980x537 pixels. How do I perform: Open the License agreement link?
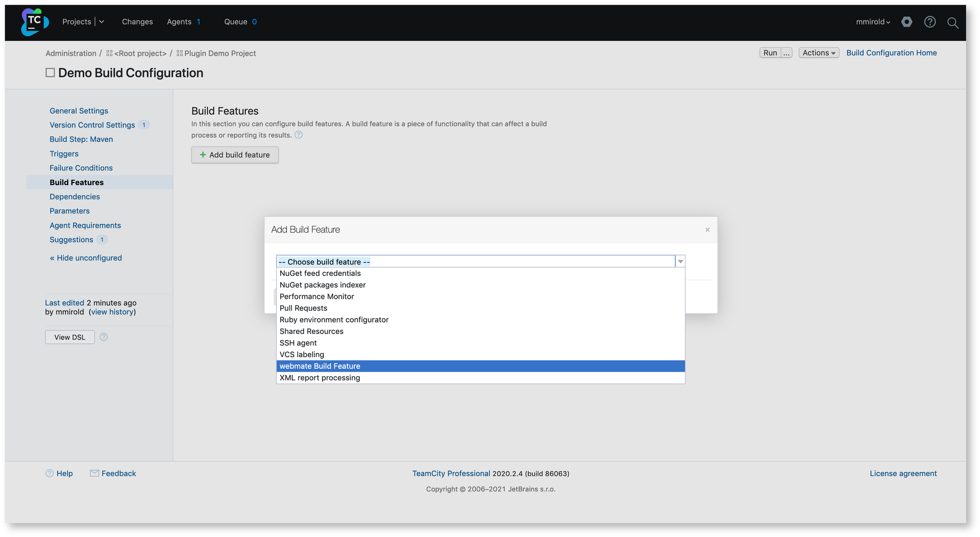(903, 474)
